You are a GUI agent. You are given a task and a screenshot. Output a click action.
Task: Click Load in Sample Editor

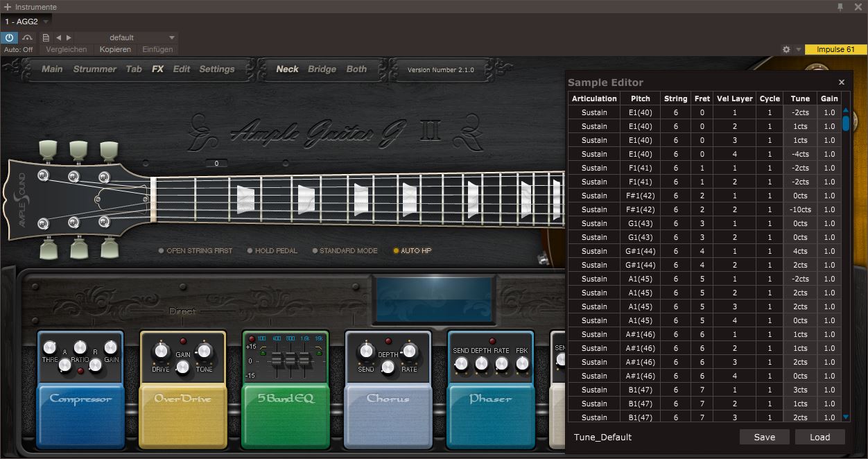tap(820, 437)
